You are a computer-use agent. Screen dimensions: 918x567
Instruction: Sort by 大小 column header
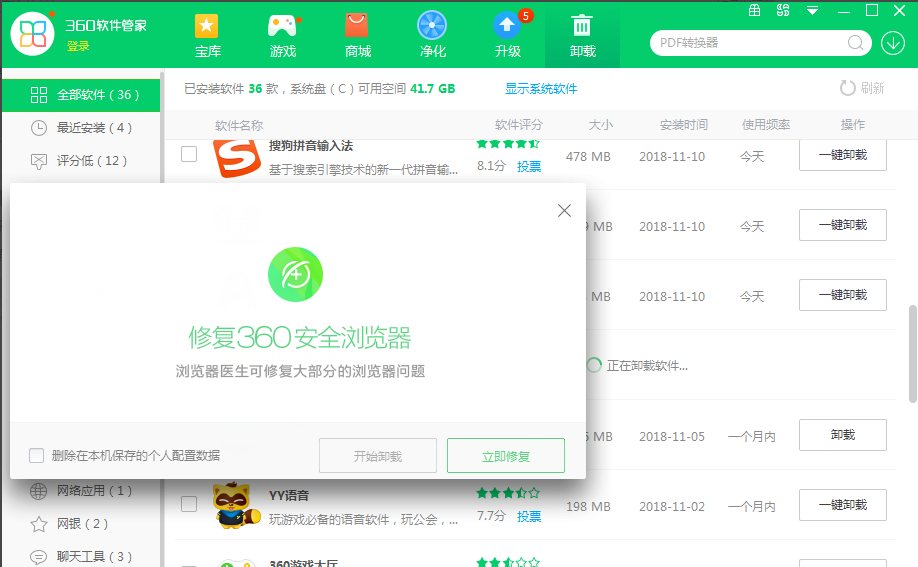coord(601,125)
